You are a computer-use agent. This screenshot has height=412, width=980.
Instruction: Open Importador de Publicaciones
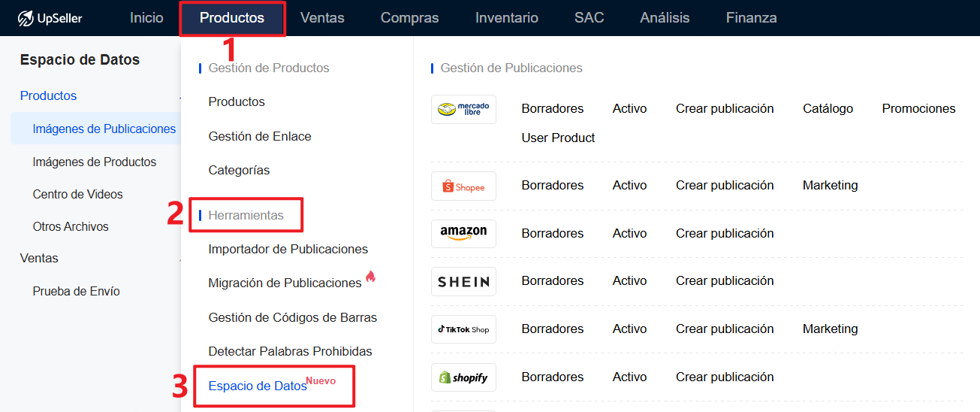288,249
